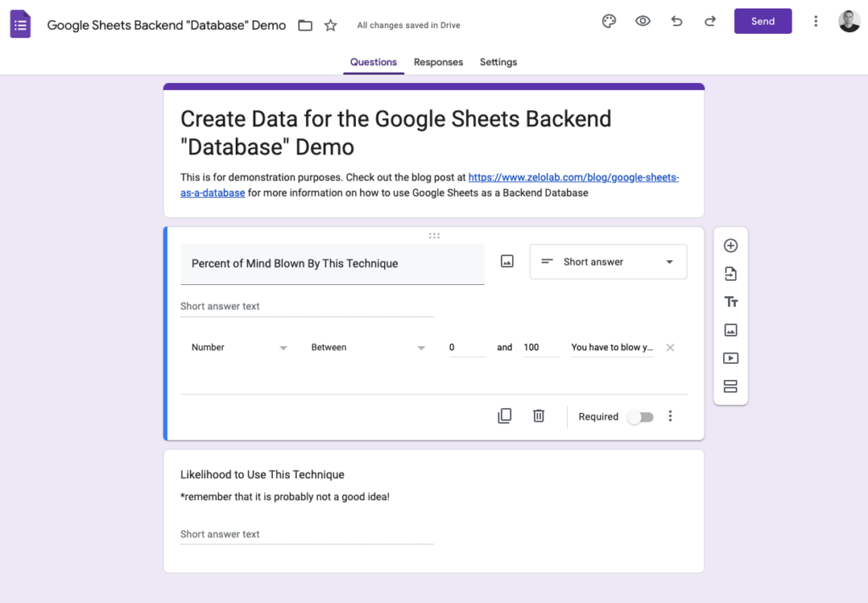The width and height of the screenshot is (868, 603).
Task: Duplicate the current question
Action: pos(504,416)
